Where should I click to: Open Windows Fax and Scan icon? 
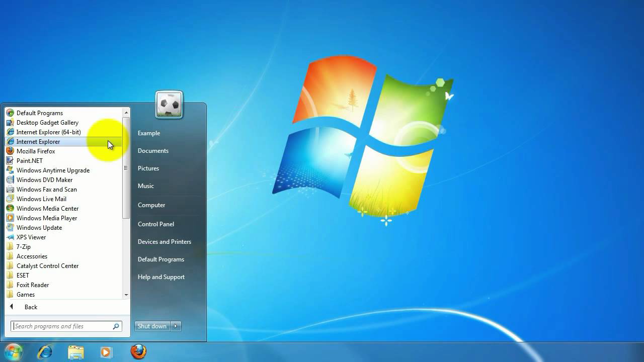[10, 190]
